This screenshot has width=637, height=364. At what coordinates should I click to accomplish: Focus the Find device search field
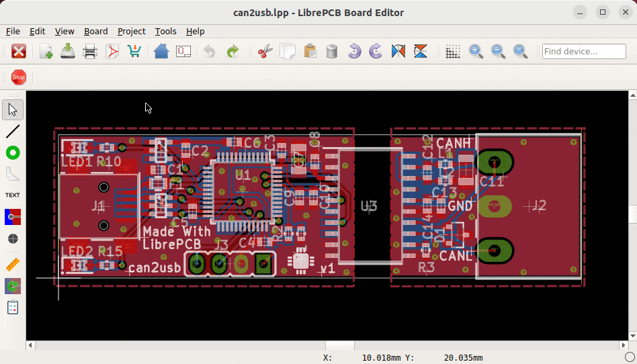pos(584,52)
